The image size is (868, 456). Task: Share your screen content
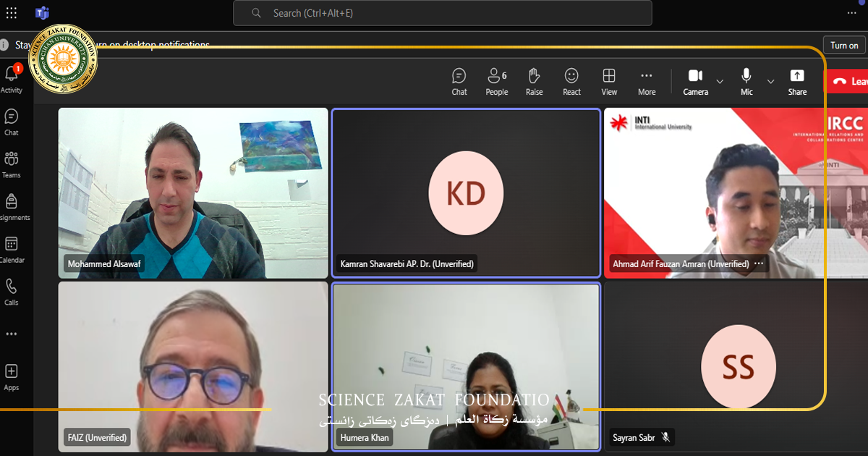[797, 81]
